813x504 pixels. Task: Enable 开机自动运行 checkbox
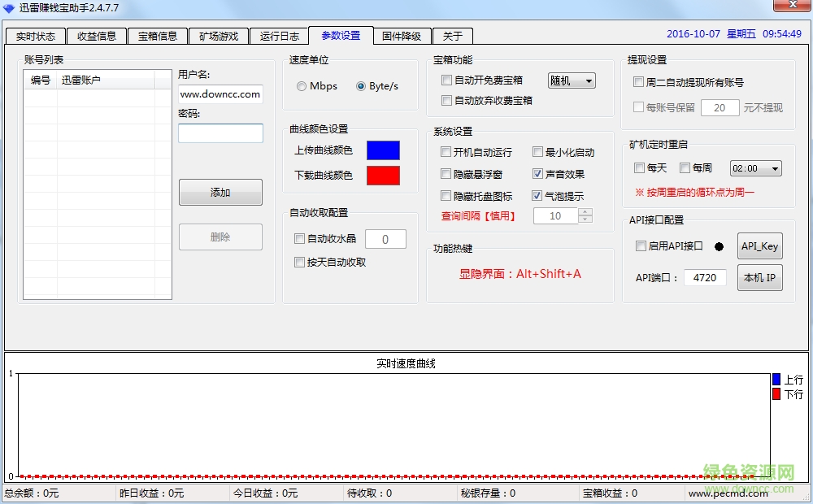pyautogui.click(x=446, y=151)
